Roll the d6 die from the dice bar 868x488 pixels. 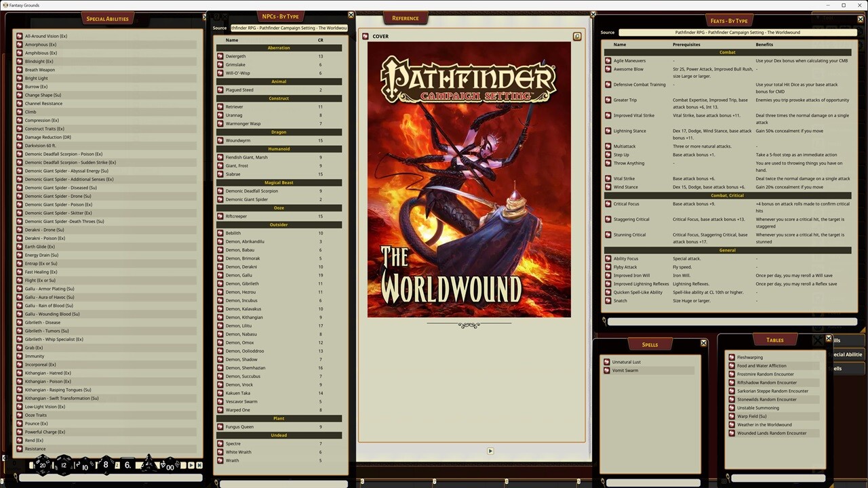tap(127, 465)
